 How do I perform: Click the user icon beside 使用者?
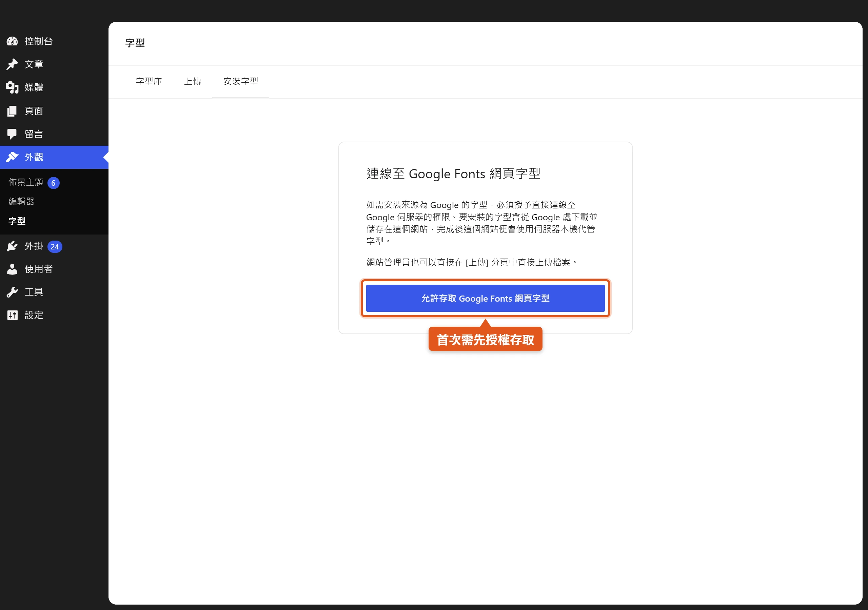click(12, 269)
